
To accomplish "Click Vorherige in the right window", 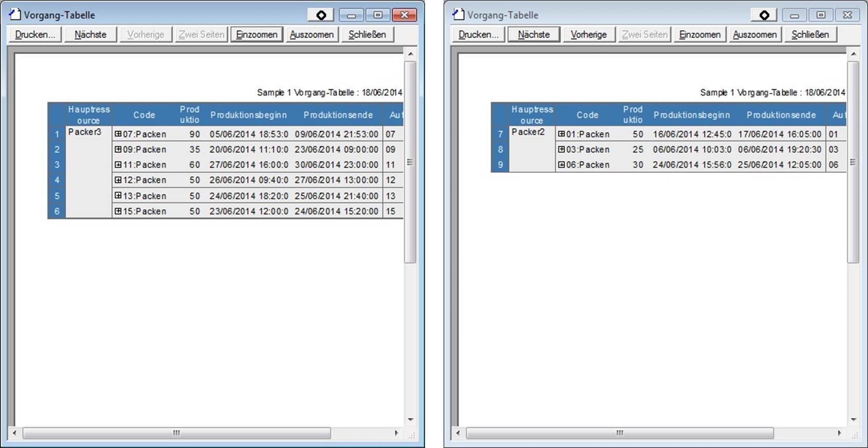I will click(588, 34).
